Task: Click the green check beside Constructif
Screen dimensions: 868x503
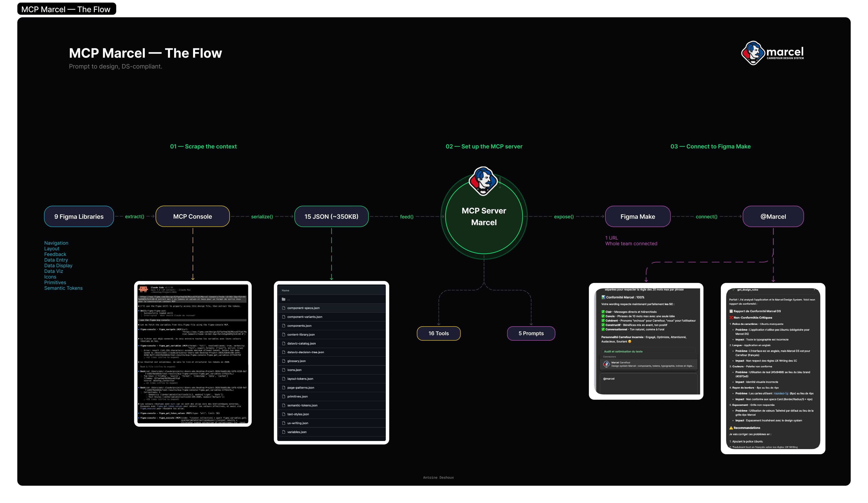Action: tap(603, 325)
